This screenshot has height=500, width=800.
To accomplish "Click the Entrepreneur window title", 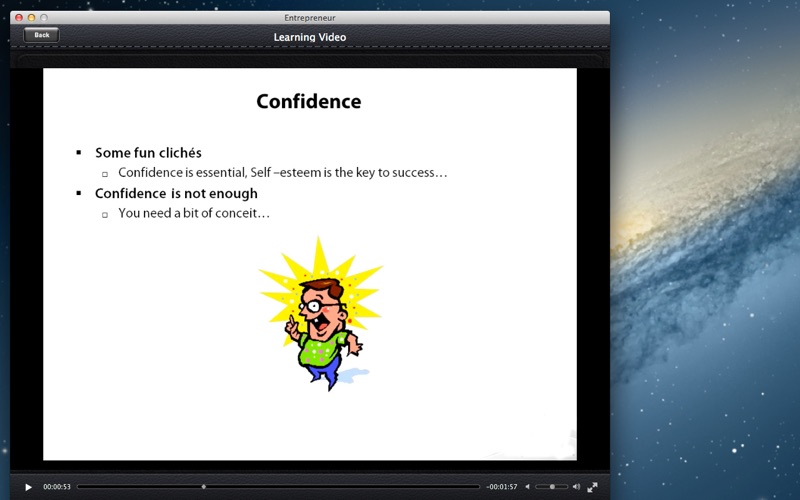I will point(310,18).
